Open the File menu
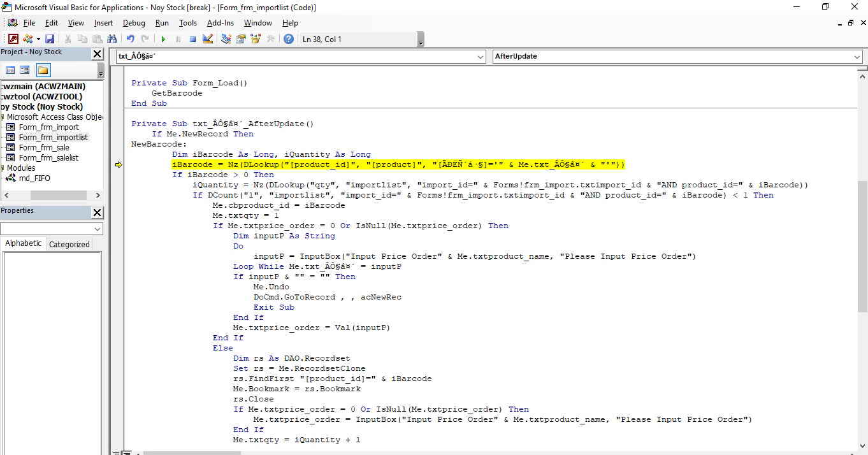 [29, 23]
